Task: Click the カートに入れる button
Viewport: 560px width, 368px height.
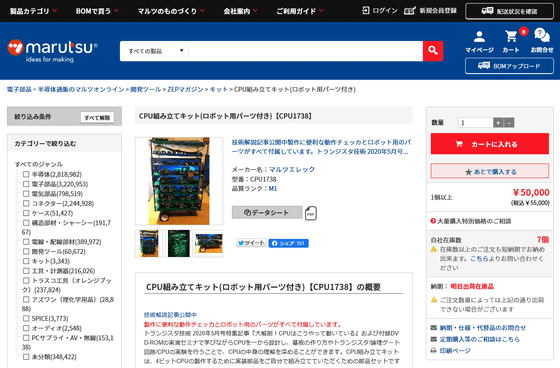Action: click(490, 144)
